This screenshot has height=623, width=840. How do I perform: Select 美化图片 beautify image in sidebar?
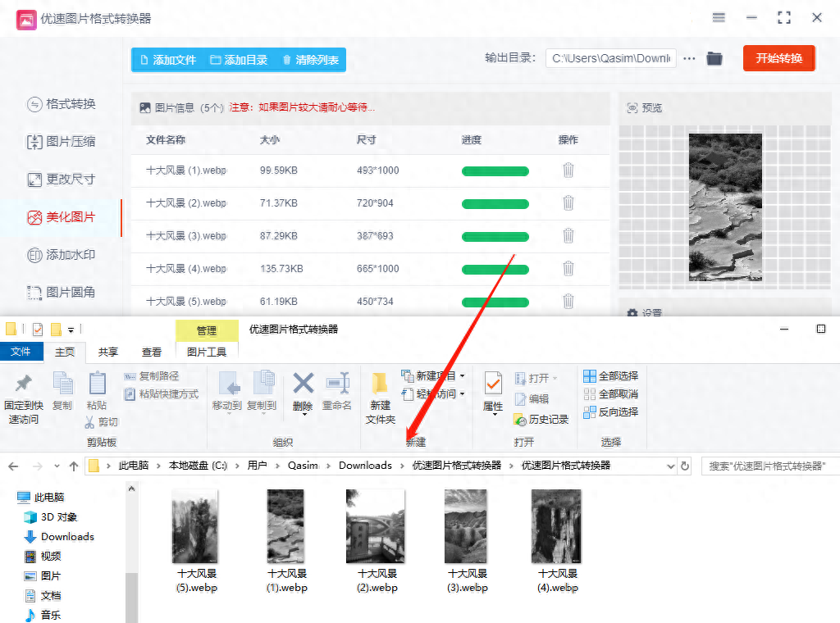pyautogui.click(x=61, y=216)
